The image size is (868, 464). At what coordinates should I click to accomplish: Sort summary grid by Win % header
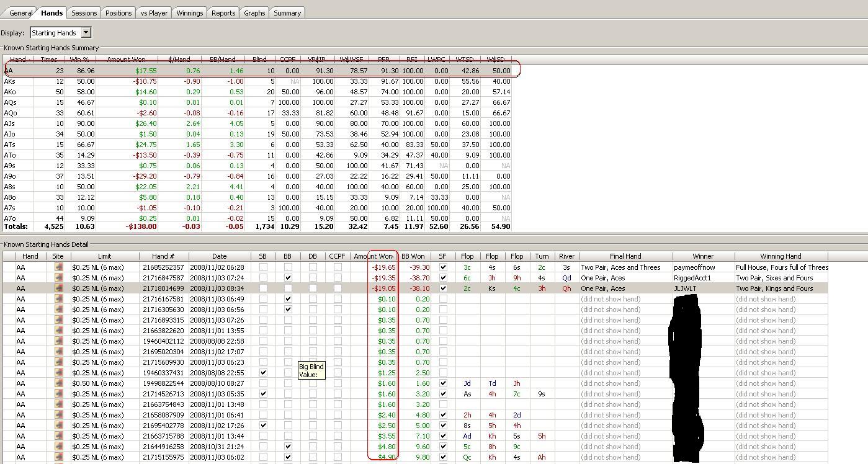click(x=80, y=60)
